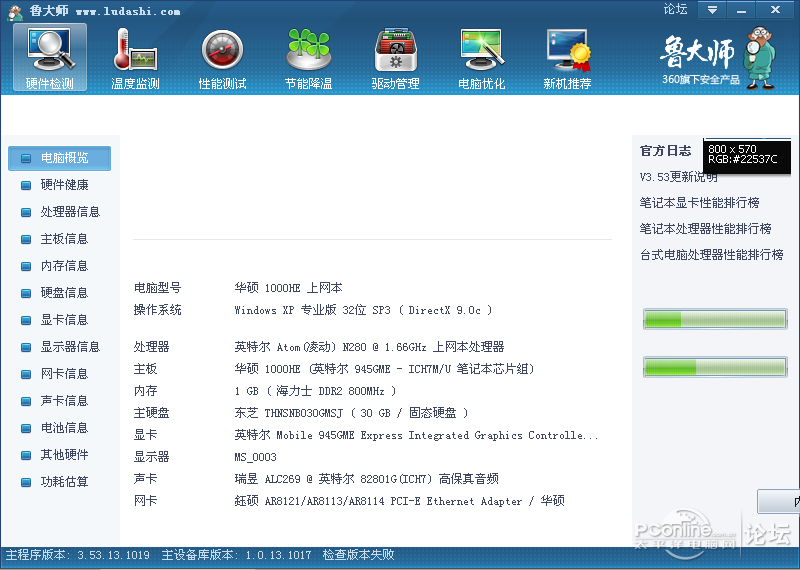
Task: Click 操作系统 label
Action: pyautogui.click(x=158, y=310)
